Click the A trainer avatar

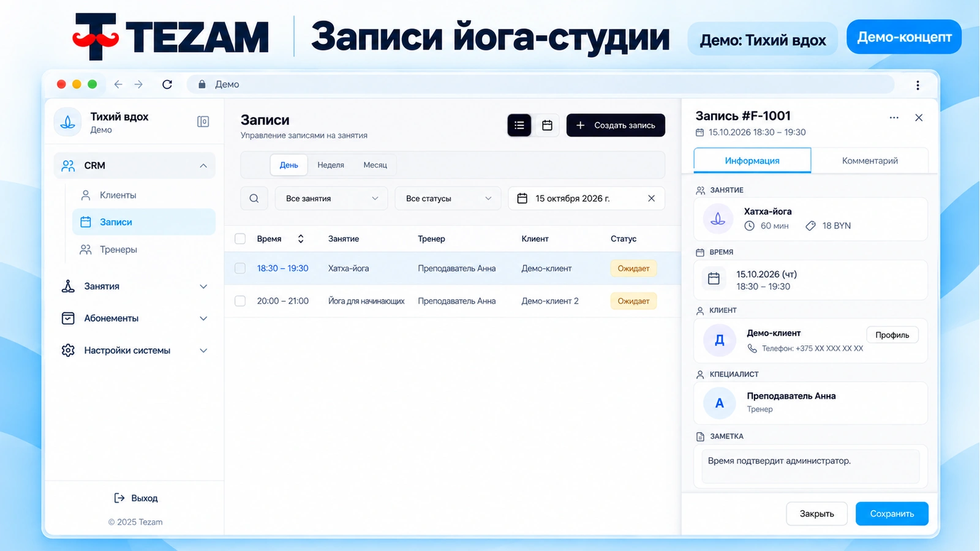(x=720, y=403)
